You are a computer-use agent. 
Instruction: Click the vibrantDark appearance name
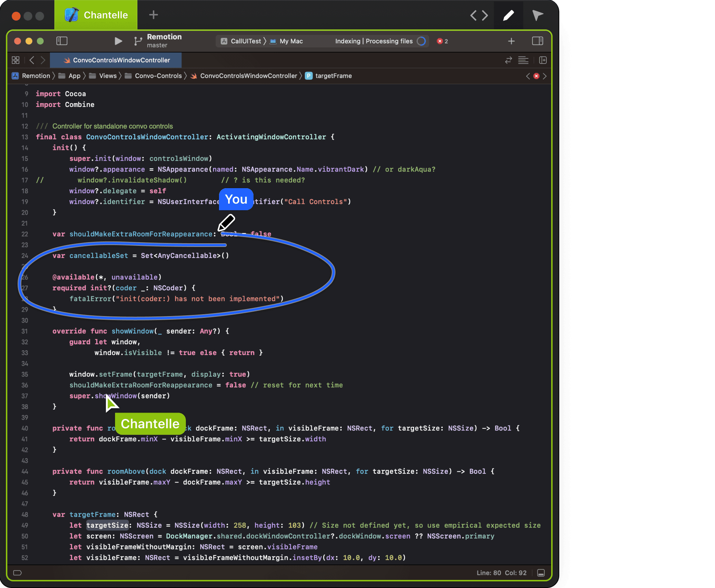pyautogui.click(x=341, y=169)
